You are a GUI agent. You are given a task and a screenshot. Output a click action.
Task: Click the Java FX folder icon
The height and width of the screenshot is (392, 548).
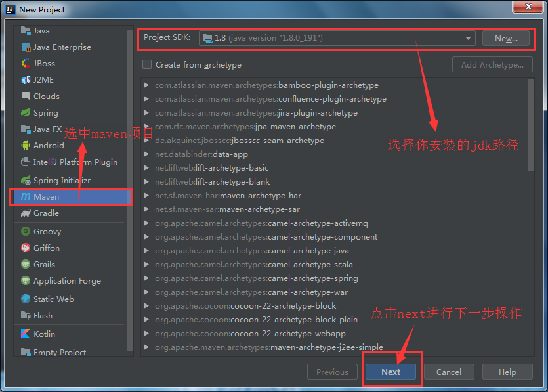pos(26,129)
